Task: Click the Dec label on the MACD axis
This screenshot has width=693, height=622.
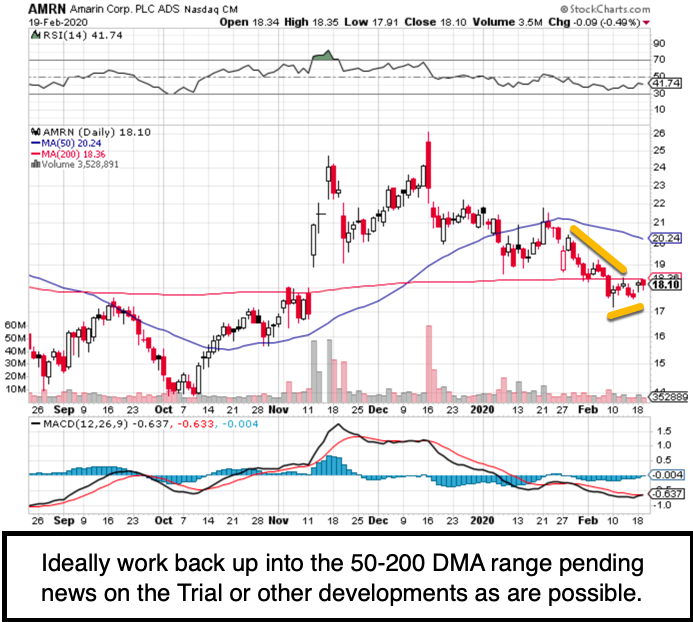Action: tap(378, 521)
